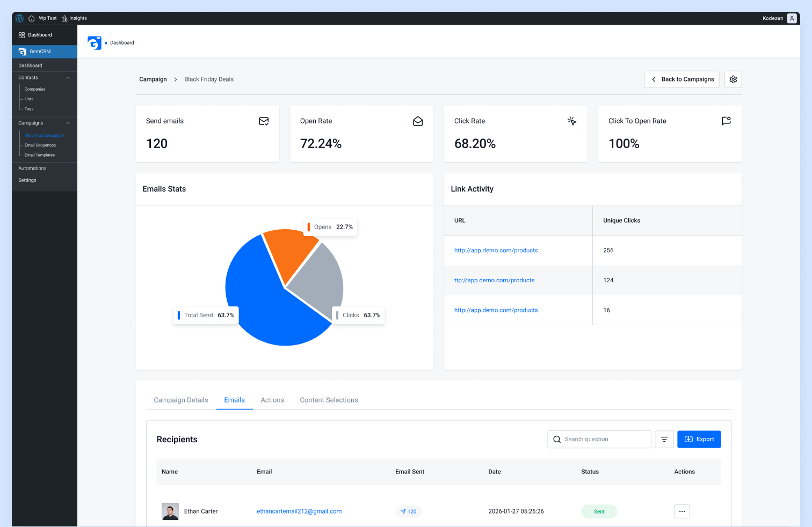Click the envelope icon on the Send emails card
The image size is (812, 527).
264,121
